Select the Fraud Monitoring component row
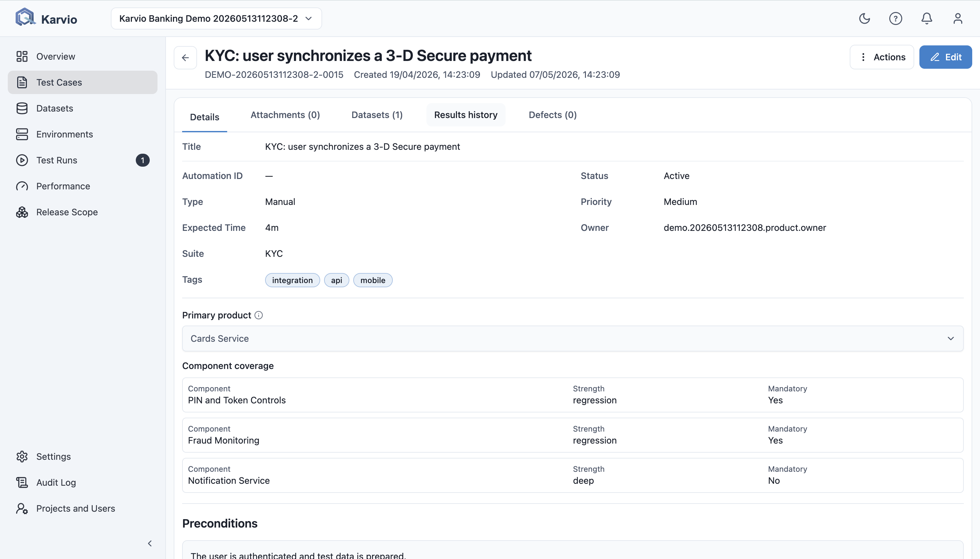This screenshot has width=980, height=559. coord(573,435)
